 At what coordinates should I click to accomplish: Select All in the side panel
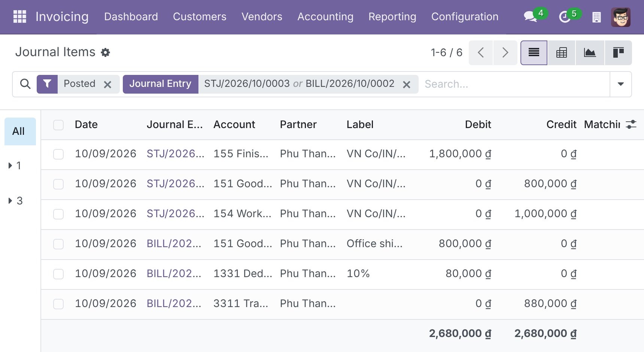(x=20, y=131)
